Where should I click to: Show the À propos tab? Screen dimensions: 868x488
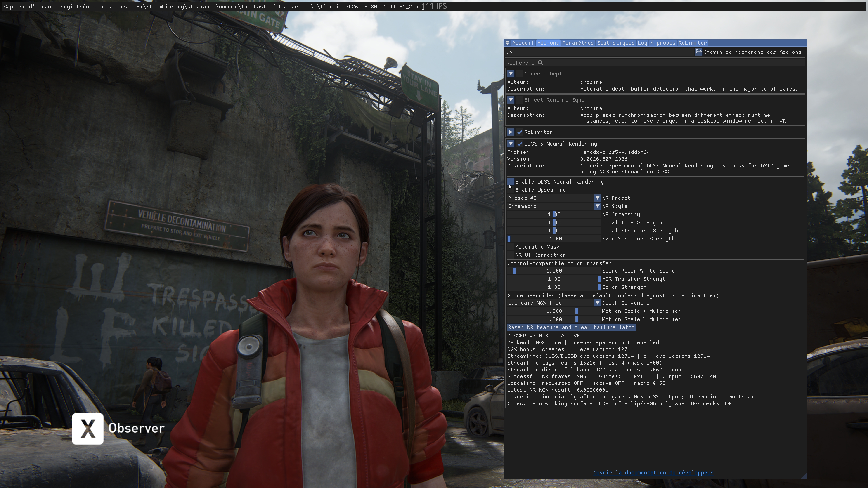point(663,43)
